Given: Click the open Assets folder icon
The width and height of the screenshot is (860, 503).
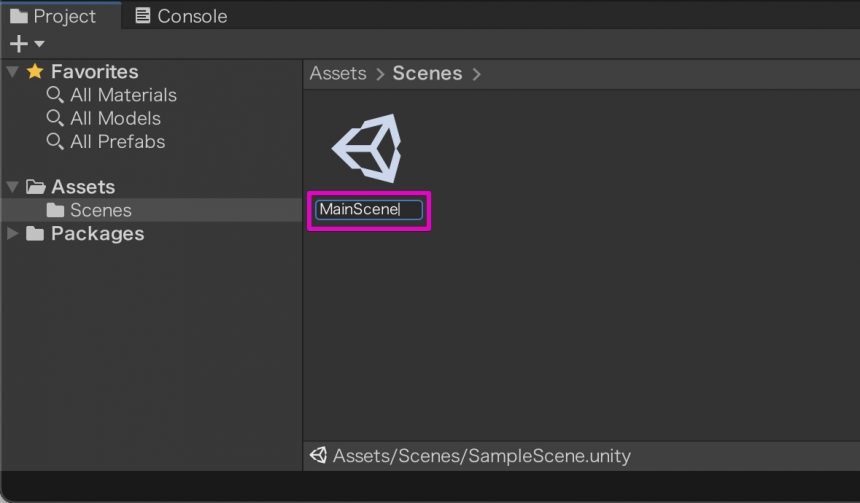Looking at the screenshot, I should 36,187.
